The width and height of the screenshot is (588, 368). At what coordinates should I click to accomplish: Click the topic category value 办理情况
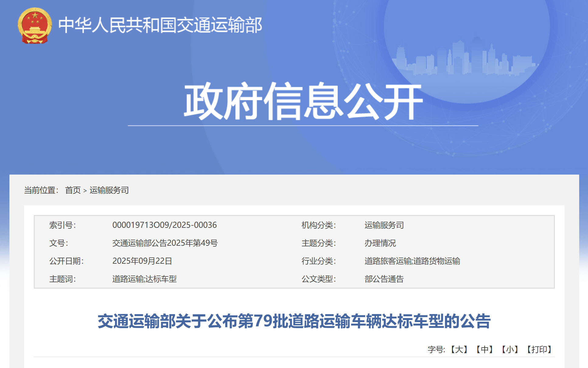[380, 243]
